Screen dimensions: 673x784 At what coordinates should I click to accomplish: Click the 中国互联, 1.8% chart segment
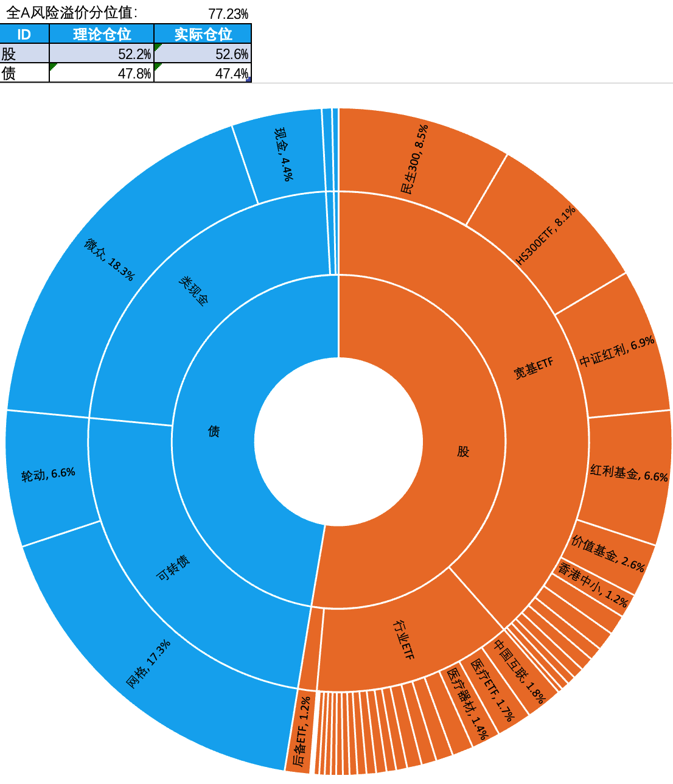pyautogui.click(x=518, y=671)
